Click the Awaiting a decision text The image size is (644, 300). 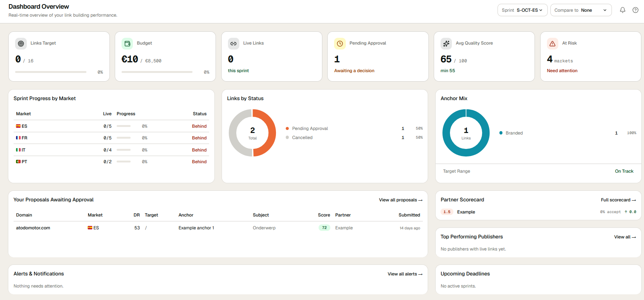tap(354, 71)
